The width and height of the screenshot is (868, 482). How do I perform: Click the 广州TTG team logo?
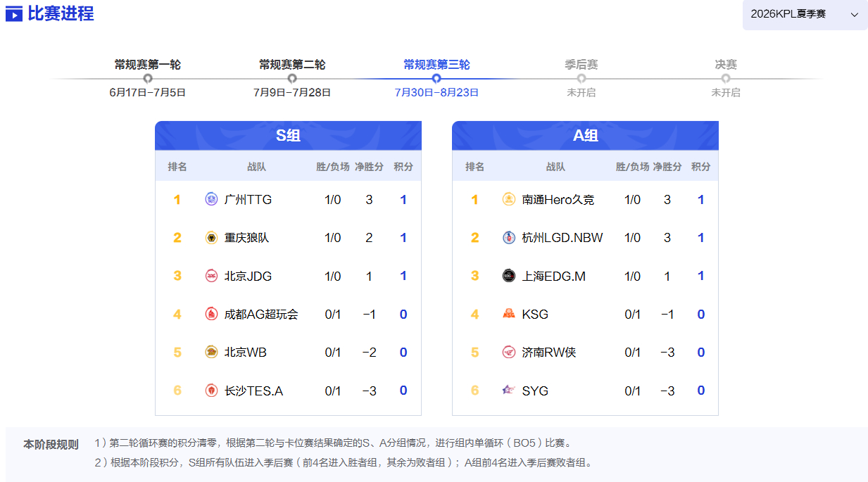click(211, 200)
